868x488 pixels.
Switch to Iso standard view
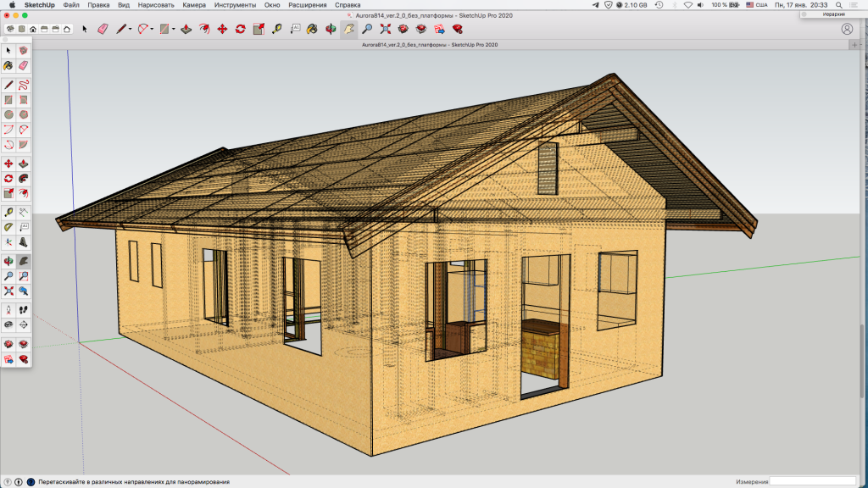coord(9,29)
